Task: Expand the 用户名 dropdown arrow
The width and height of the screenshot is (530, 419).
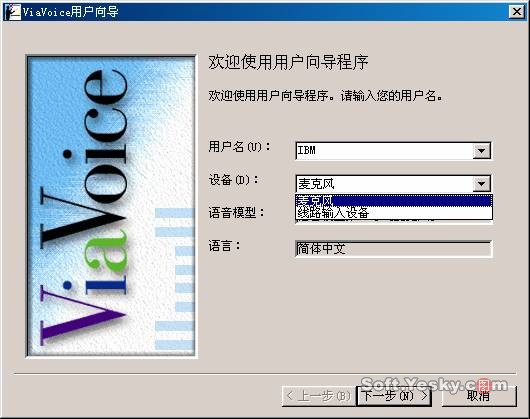Action: [481, 151]
